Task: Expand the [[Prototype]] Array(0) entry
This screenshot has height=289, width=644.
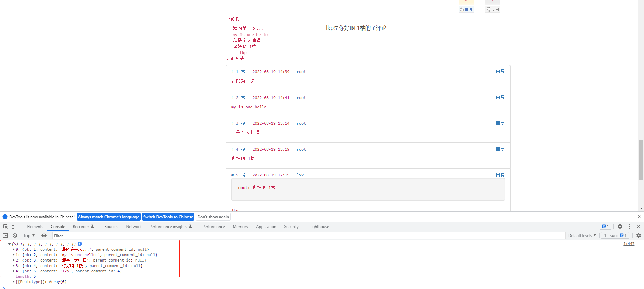Action: (13, 282)
